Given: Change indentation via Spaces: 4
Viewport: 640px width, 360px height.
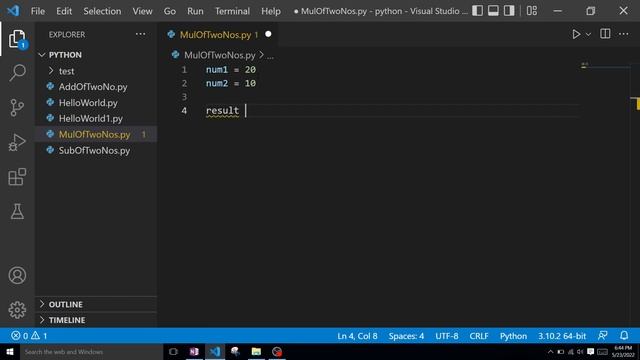Looking at the screenshot, I should 406,336.
